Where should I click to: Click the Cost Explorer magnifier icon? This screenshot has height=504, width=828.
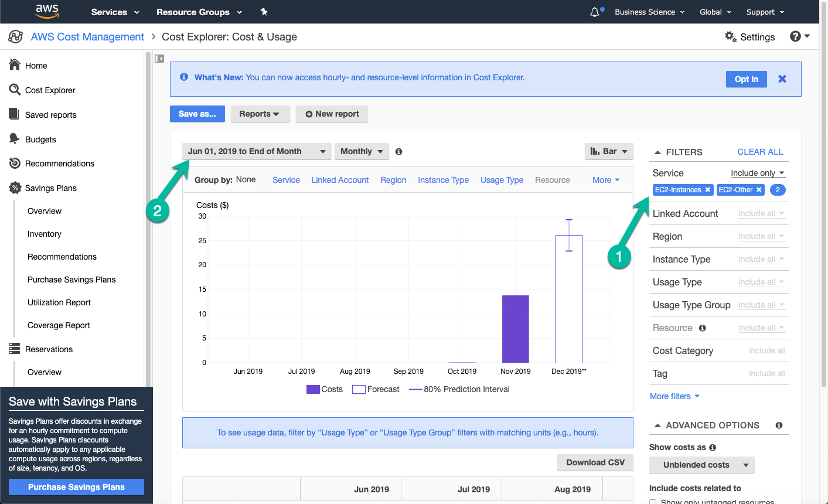tap(15, 90)
